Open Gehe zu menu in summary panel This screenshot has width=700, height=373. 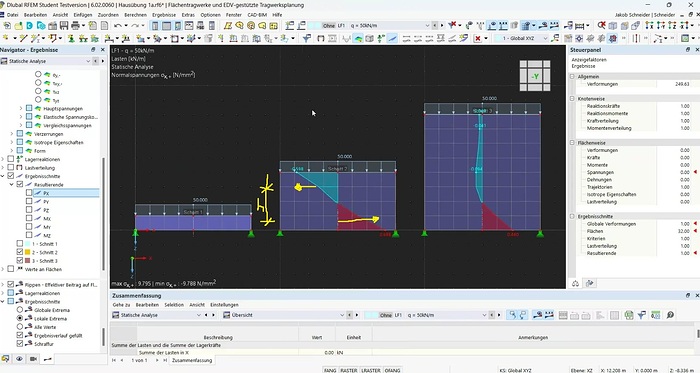121,305
